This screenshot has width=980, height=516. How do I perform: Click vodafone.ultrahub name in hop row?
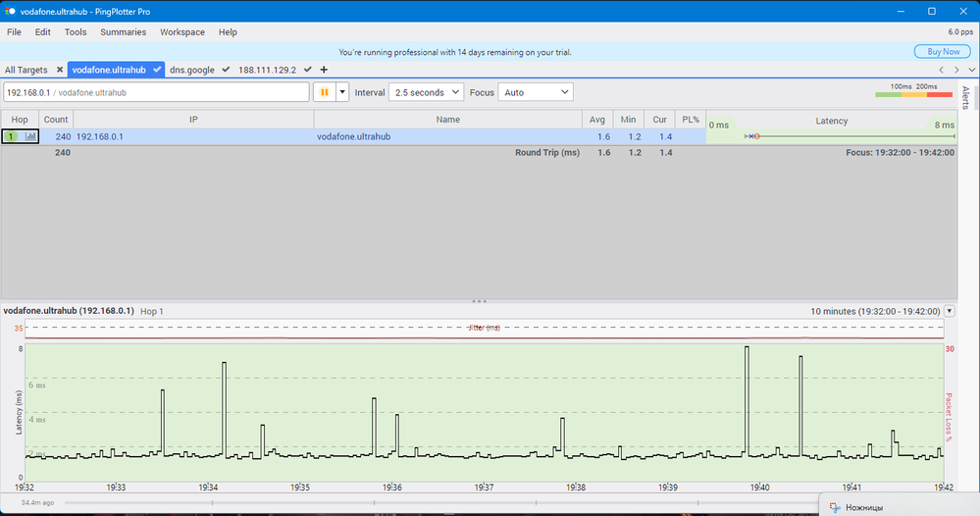point(354,136)
